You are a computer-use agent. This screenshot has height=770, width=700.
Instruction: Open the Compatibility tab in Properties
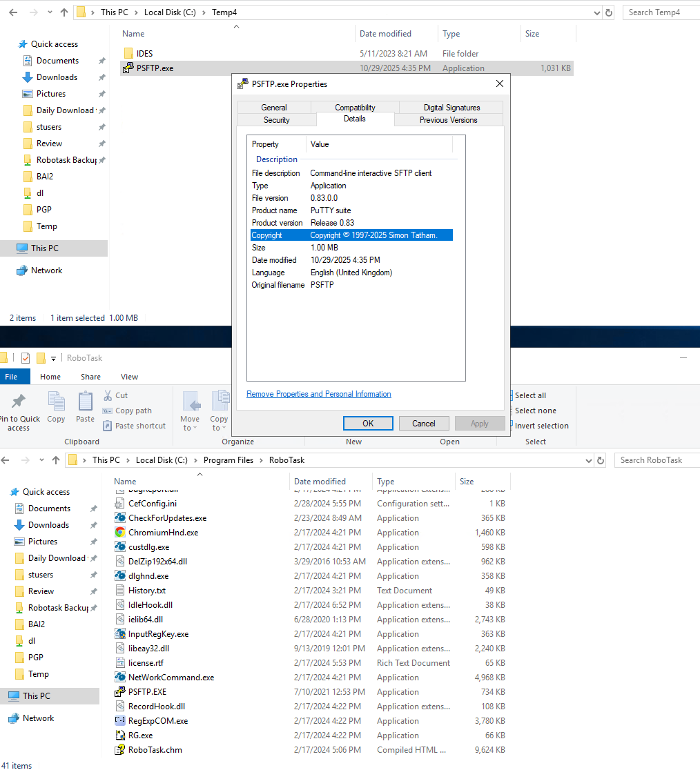point(355,108)
